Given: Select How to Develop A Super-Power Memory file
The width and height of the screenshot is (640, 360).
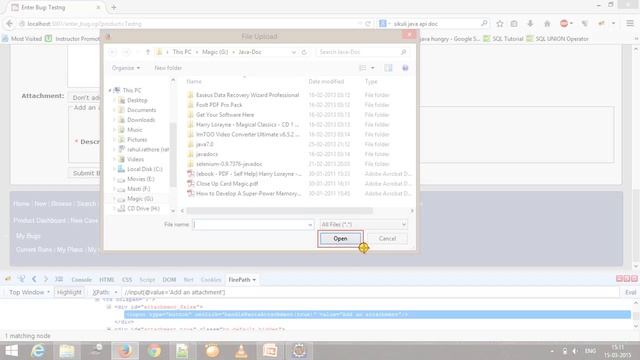Looking at the screenshot, I should 248,193.
